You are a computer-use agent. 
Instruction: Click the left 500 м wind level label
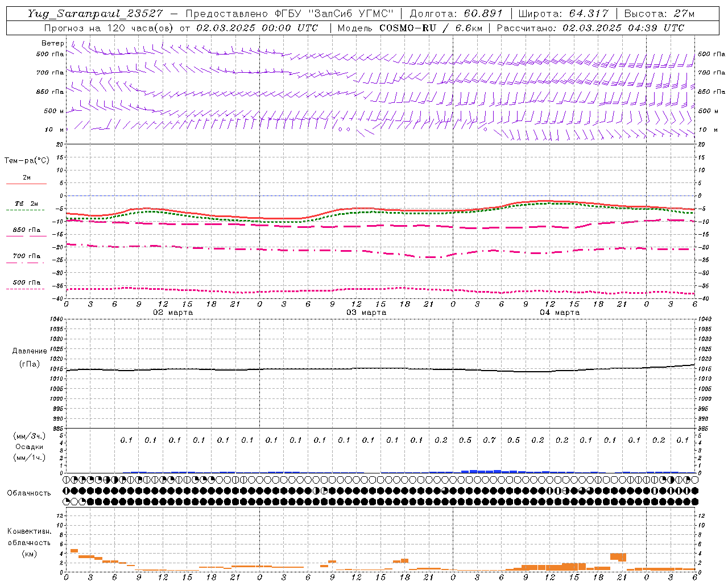[54, 111]
